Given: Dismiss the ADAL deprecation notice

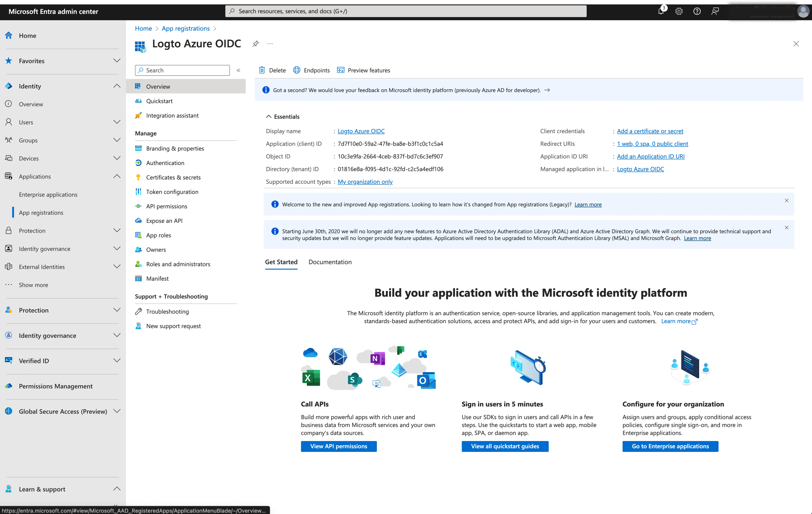Looking at the screenshot, I should point(787,227).
